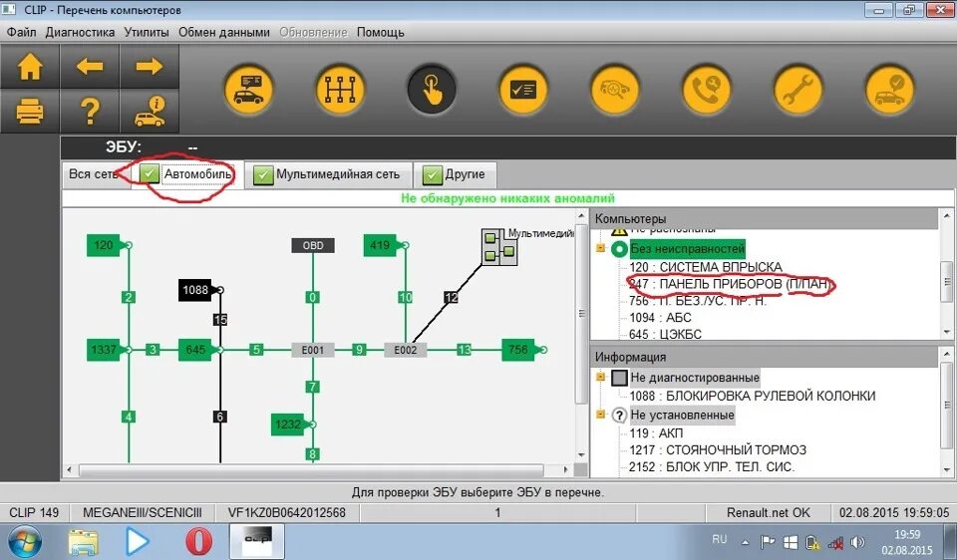
Task: Select 1217 : СТОЯНОЧНЫЙ ТОРМОЗ entry
Action: tap(718, 450)
